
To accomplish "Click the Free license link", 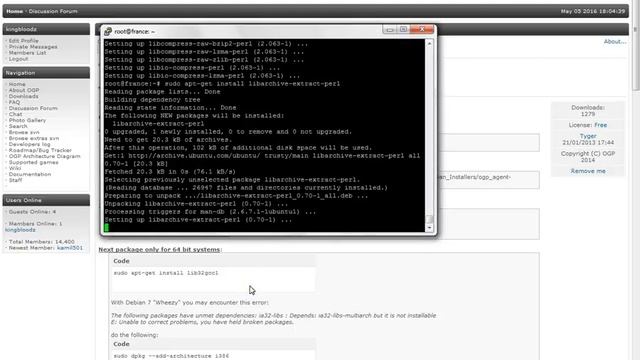I will click(600, 125).
